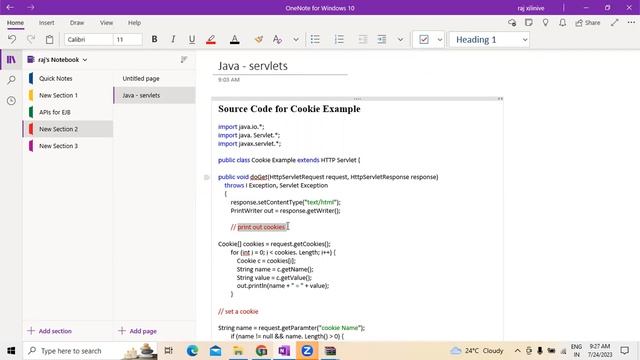
Task: Toggle Underline formatting
Action: click(192, 40)
